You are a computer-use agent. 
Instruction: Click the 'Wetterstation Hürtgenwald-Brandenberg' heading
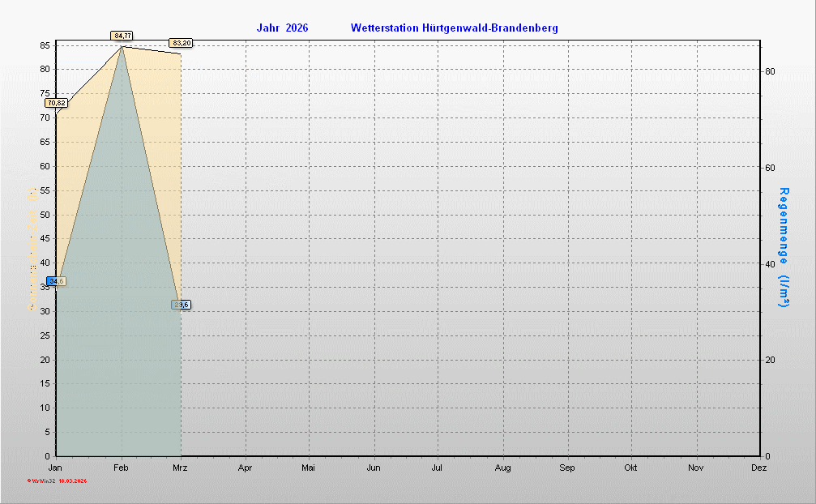tap(454, 28)
